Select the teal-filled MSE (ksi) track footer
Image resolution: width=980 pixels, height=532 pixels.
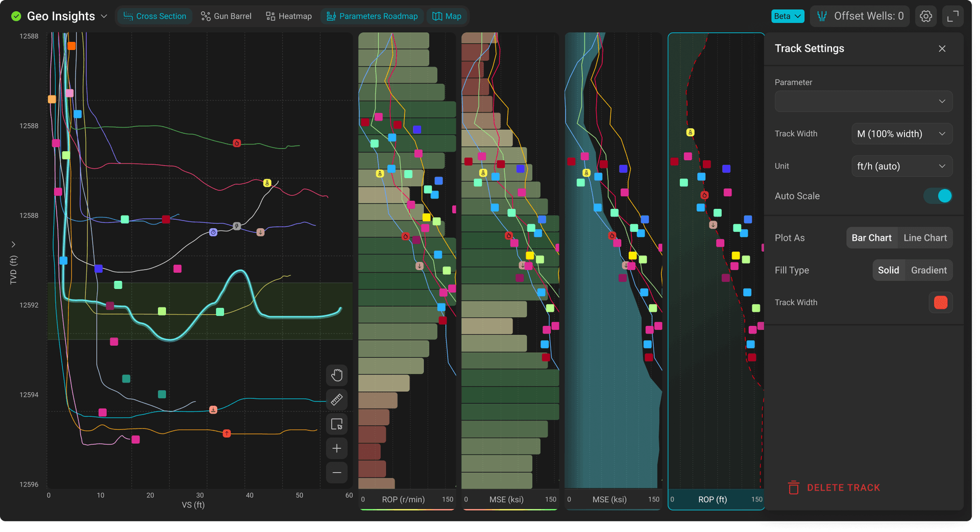tap(613, 500)
